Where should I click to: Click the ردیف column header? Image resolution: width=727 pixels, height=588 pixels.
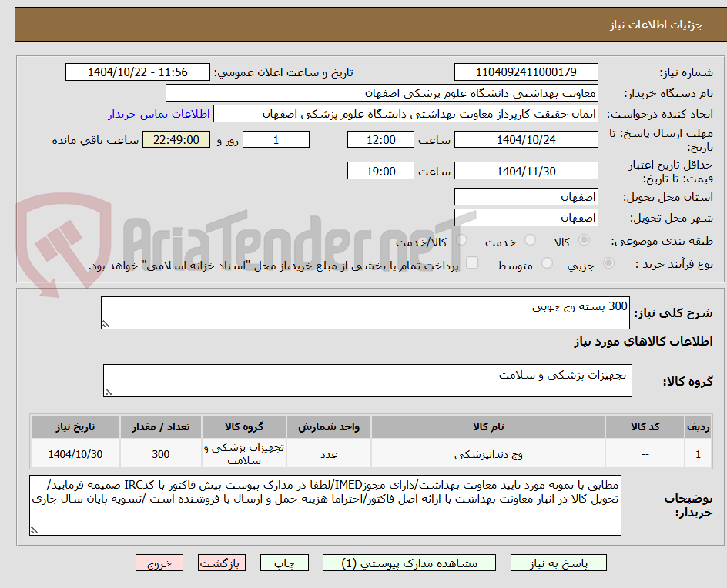pos(699,426)
